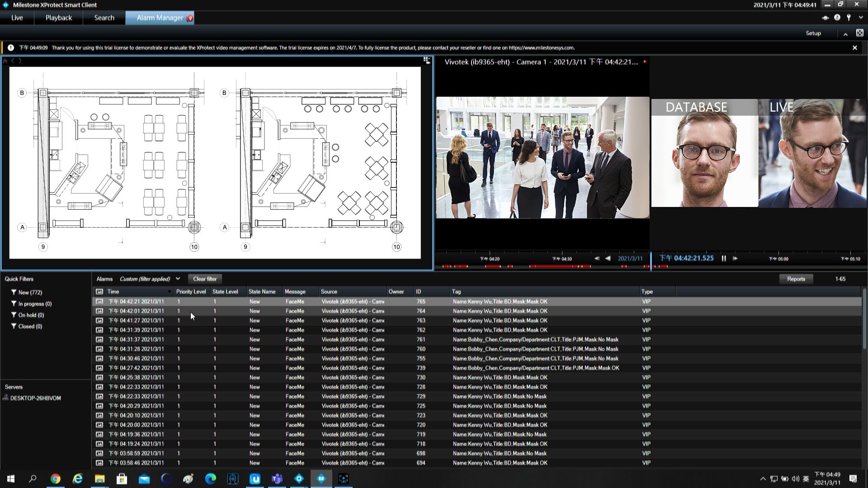This screenshot has height=488, width=868.
Task: Click the Clear filter button
Action: pos(205,279)
